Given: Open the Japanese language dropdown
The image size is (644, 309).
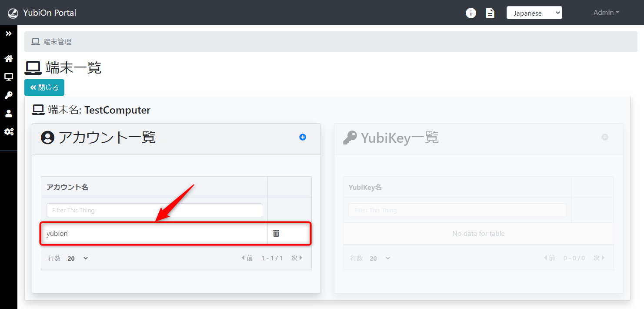Looking at the screenshot, I should coord(534,13).
